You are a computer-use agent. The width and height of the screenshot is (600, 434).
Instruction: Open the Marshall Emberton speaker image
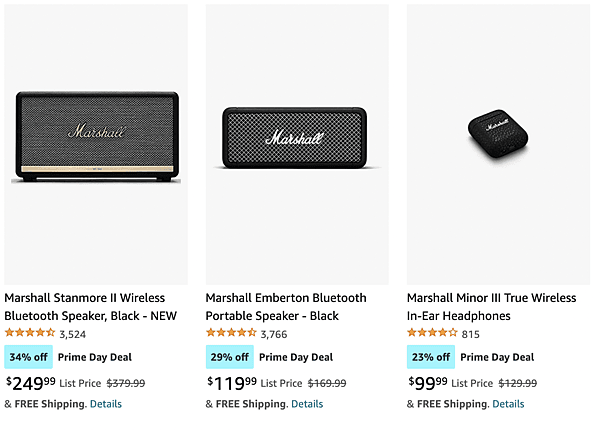pos(297,145)
